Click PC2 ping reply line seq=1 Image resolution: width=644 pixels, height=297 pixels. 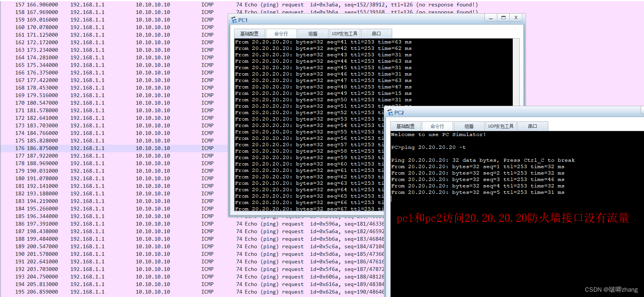click(x=478, y=167)
